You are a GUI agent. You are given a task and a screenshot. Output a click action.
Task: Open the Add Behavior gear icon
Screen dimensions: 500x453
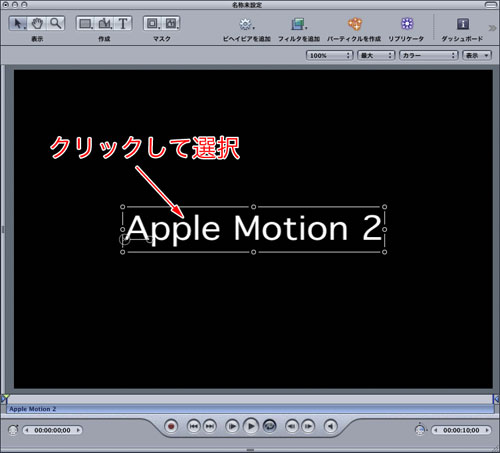point(246,24)
